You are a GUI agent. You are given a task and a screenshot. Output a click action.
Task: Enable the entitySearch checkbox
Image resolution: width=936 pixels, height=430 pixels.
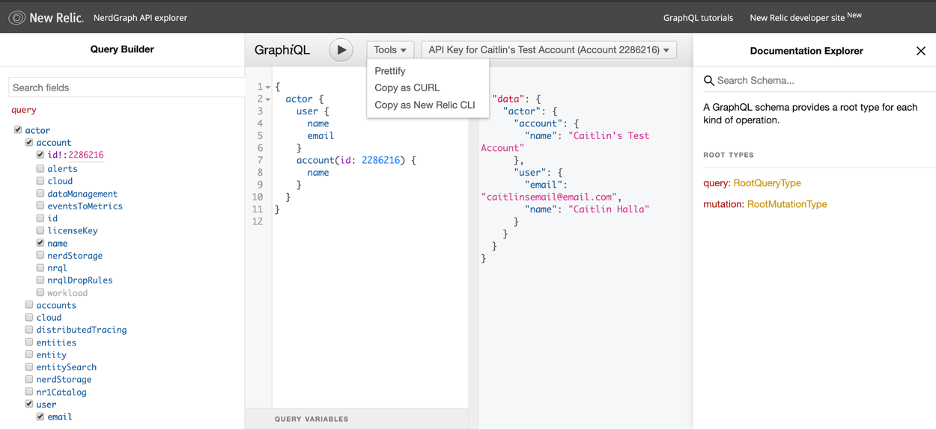point(28,367)
